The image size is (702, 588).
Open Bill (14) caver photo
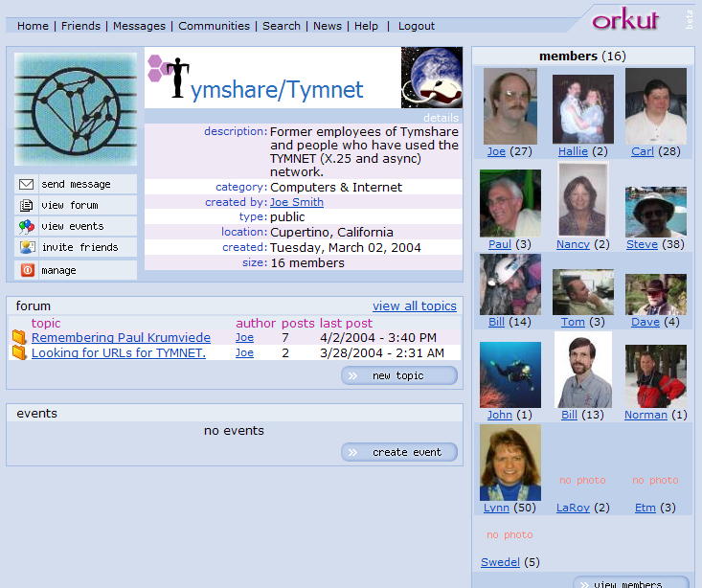click(x=510, y=284)
